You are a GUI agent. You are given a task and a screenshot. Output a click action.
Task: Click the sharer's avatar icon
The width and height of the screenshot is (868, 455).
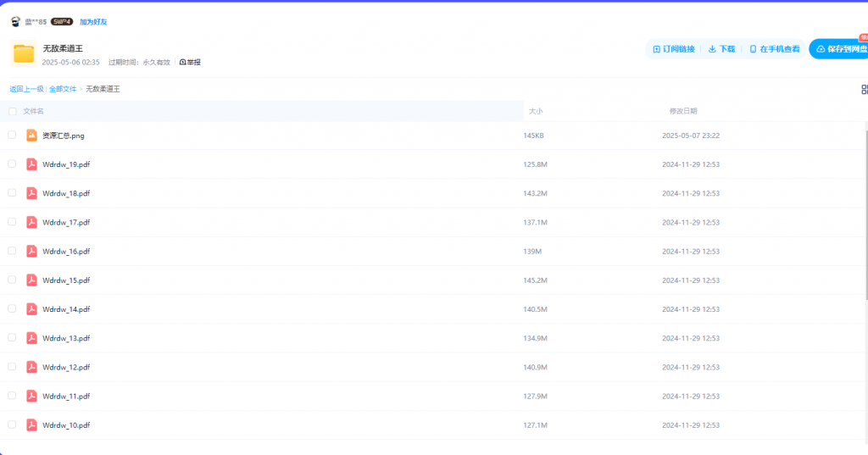click(x=15, y=21)
